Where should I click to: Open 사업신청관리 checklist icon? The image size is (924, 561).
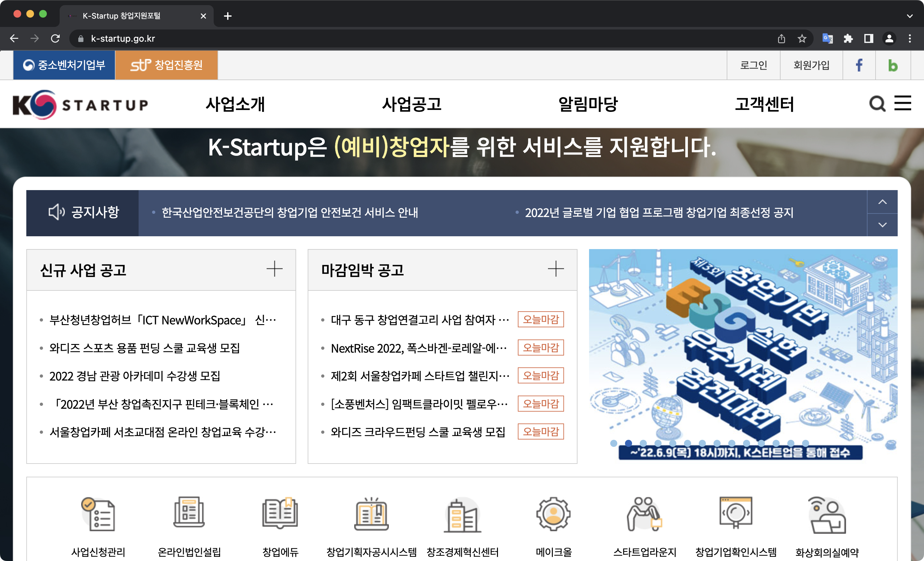98,514
